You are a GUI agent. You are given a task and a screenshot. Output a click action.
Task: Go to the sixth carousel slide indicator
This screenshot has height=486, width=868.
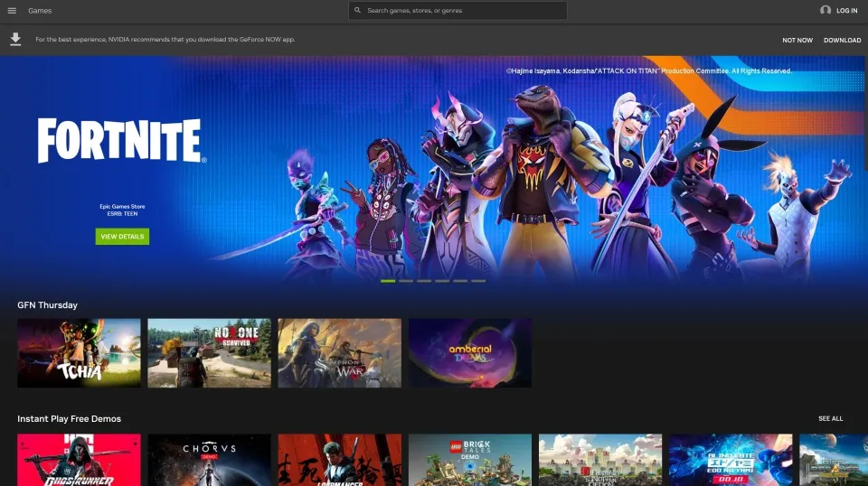click(x=479, y=281)
